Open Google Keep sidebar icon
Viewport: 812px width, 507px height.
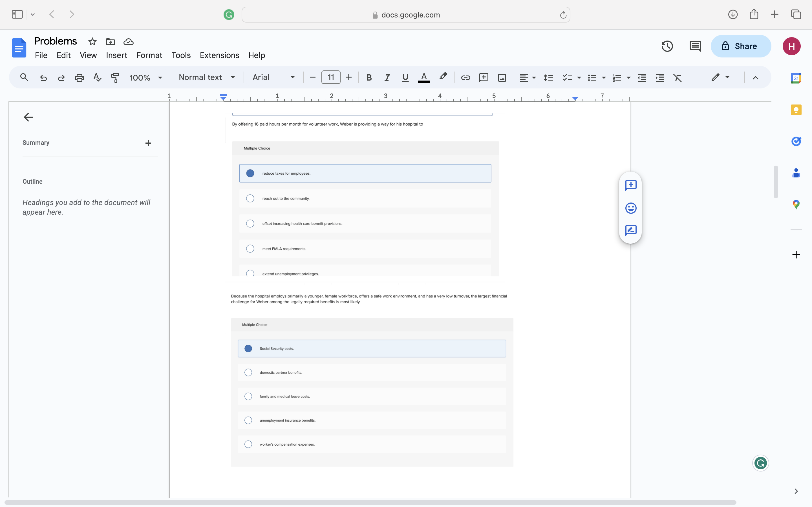coord(796,110)
